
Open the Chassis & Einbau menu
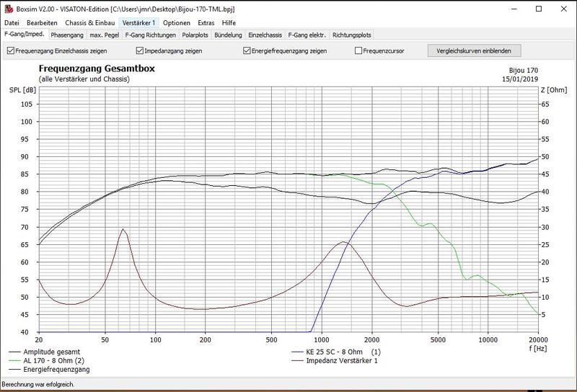89,23
